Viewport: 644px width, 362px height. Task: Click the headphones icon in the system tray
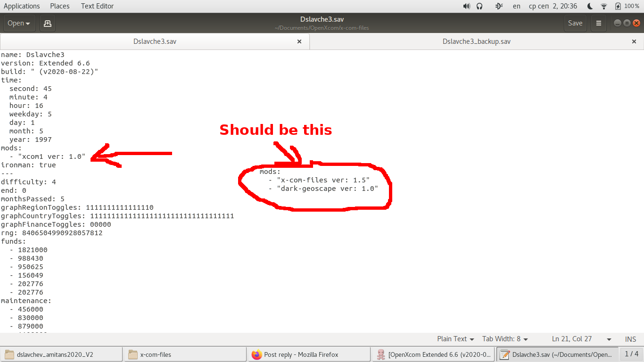[x=479, y=6]
